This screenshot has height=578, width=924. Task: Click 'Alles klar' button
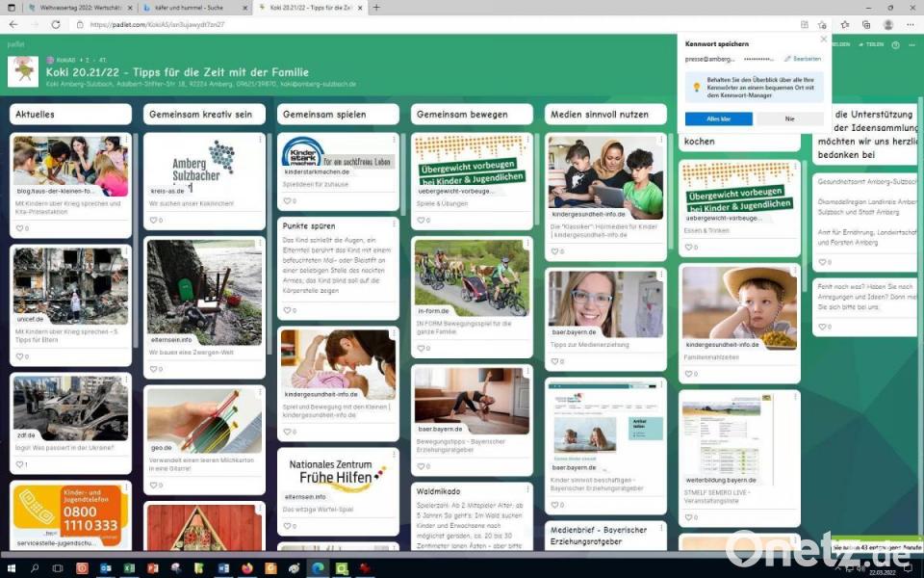718,118
